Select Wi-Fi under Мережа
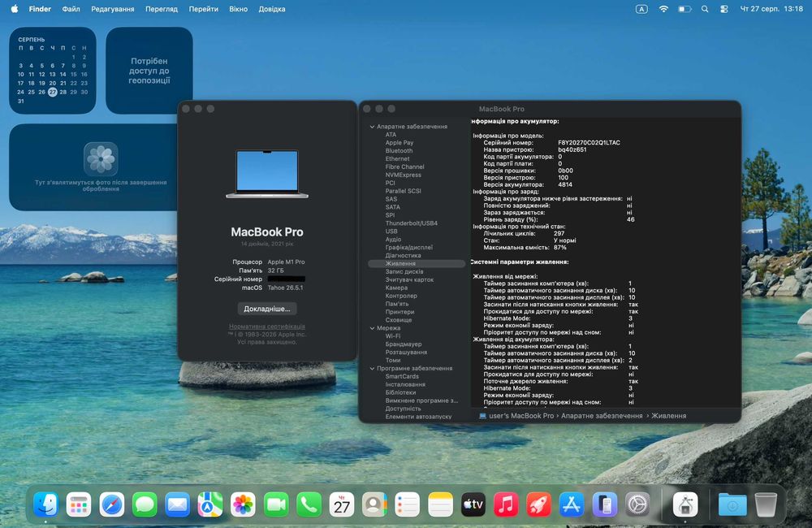Screen dimensions: 812x528 tap(392, 336)
